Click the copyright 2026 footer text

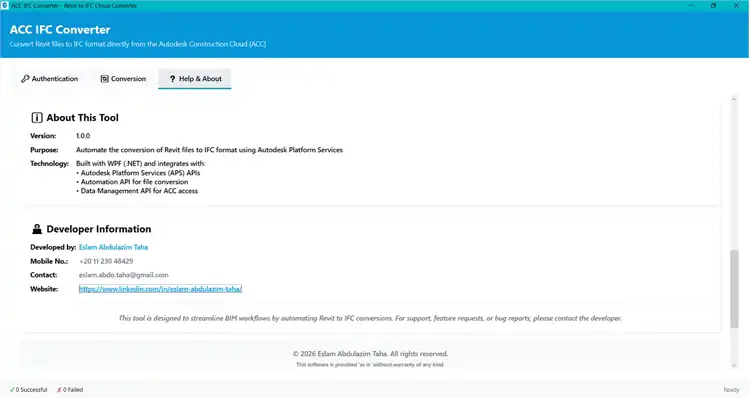point(370,354)
